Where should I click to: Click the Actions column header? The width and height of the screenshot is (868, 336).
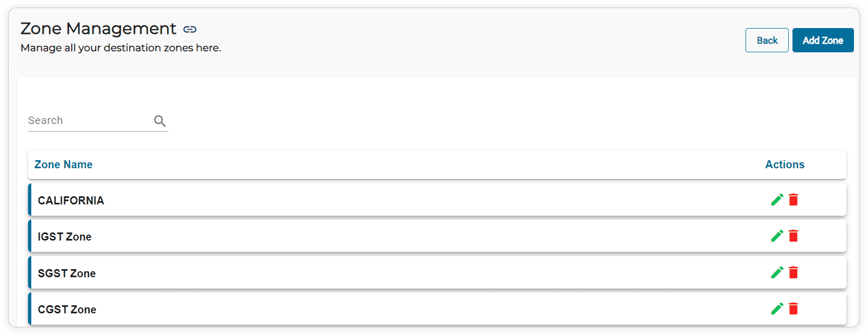(x=784, y=164)
